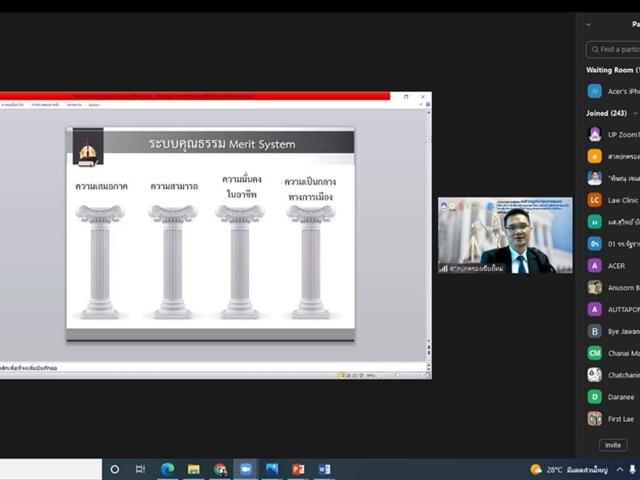This screenshot has width=640, height=480.
Task: Select the AUTTAPON participant entry
Action: click(613, 309)
